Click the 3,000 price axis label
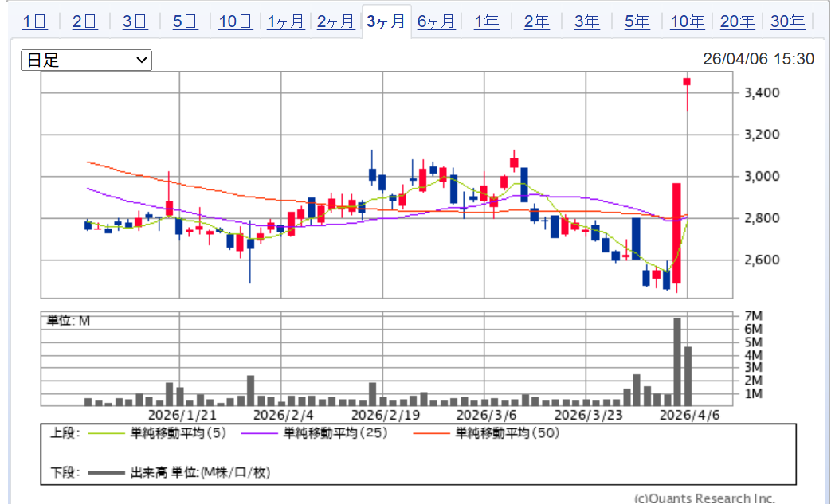Viewport: 839px width, 504px height. tap(762, 177)
